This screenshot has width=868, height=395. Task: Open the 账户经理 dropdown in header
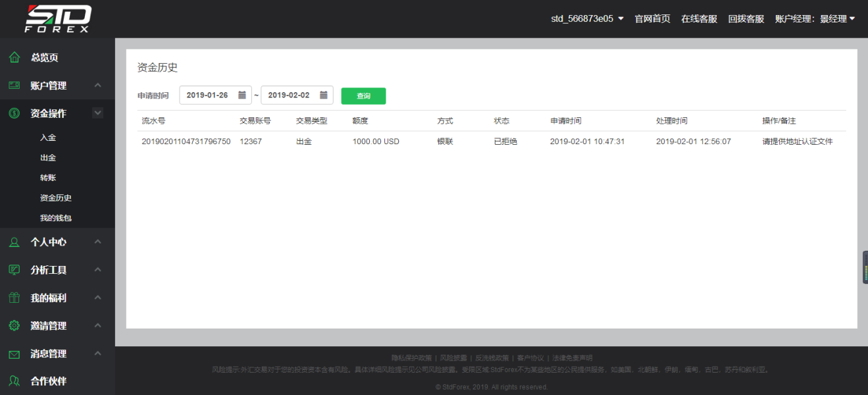coord(815,19)
